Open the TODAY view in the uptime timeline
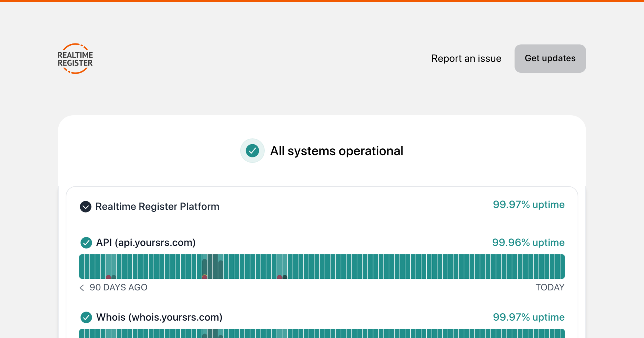The width and height of the screenshot is (644, 338). click(x=550, y=288)
